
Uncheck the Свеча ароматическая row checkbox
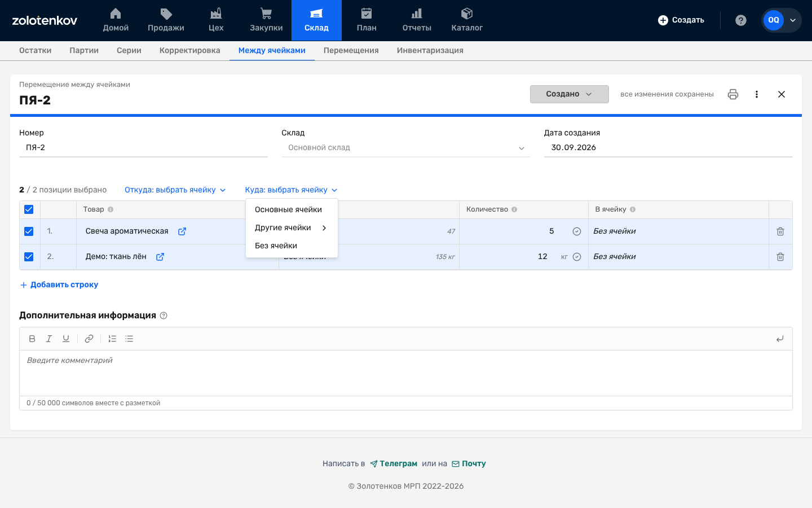(x=29, y=231)
